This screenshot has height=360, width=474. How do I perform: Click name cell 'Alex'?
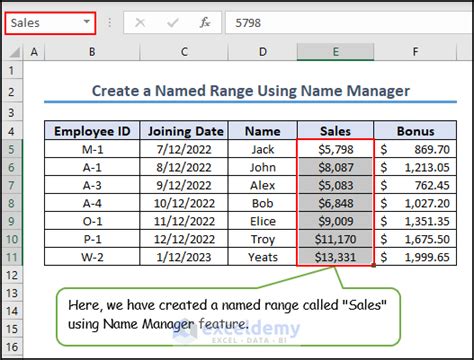click(263, 185)
